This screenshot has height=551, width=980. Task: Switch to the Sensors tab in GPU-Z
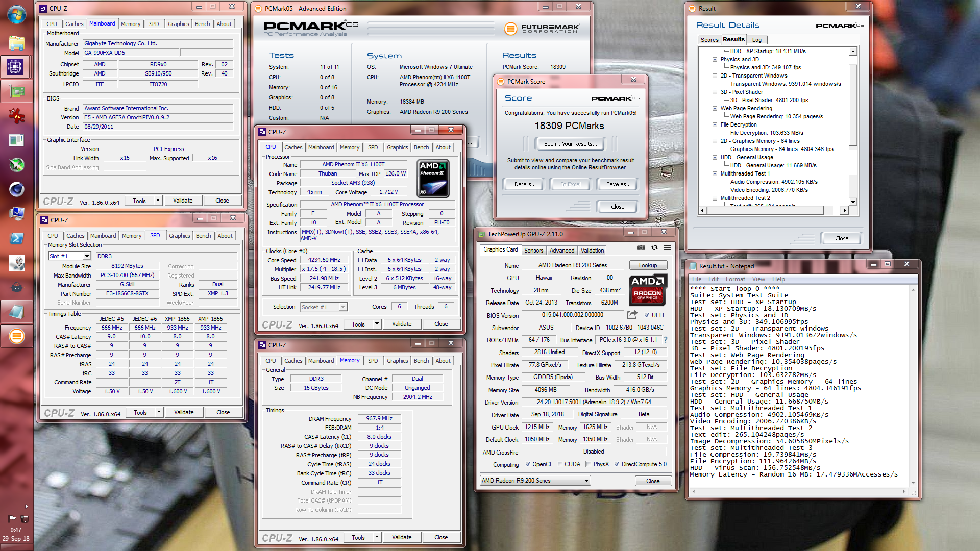[533, 251]
